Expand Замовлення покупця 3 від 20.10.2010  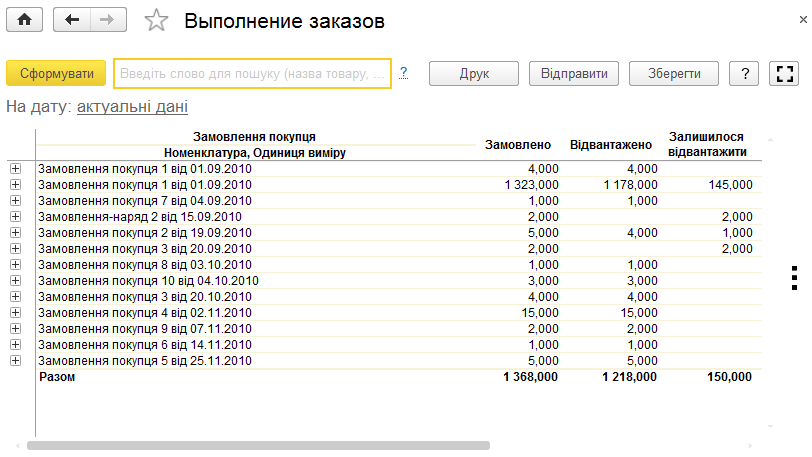click(x=16, y=297)
